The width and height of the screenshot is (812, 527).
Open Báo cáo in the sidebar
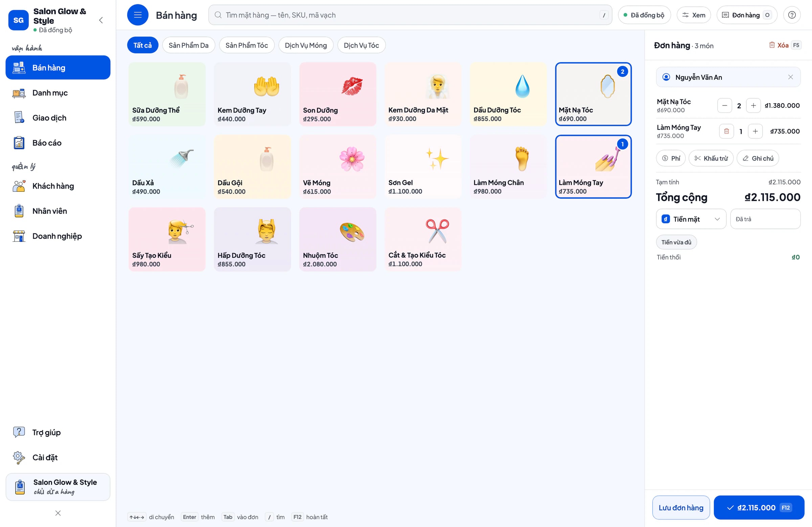[58, 143]
